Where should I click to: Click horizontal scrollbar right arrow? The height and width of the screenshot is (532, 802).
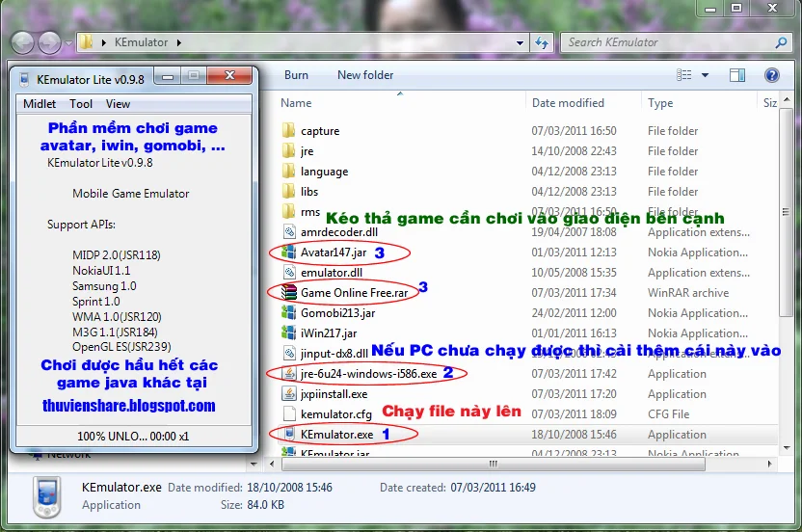770,464
